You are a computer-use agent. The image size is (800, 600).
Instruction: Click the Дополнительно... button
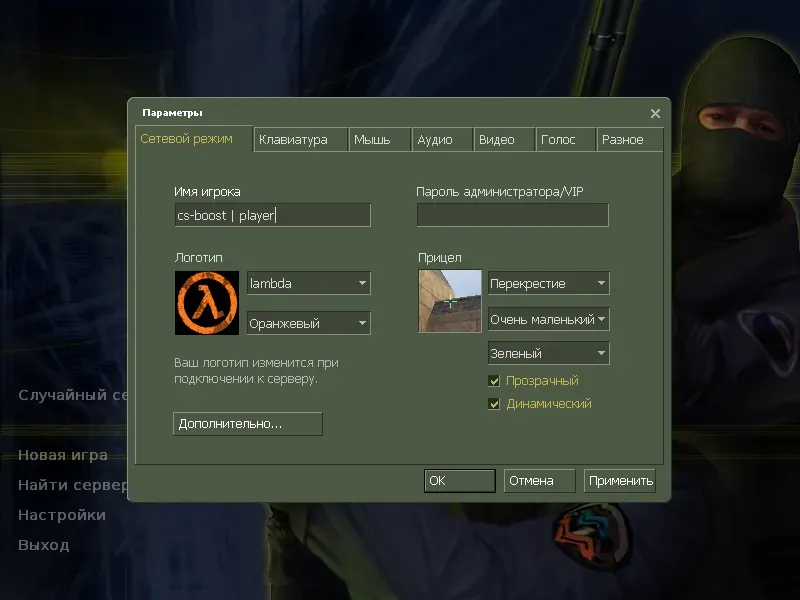click(x=248, y=424)
